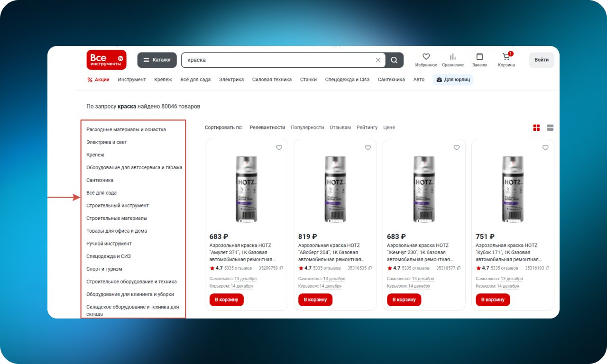The width and height of the screenshot is (607, 364).
Task: Select Ручной инструмент category
Action: [x=109, y=244]
